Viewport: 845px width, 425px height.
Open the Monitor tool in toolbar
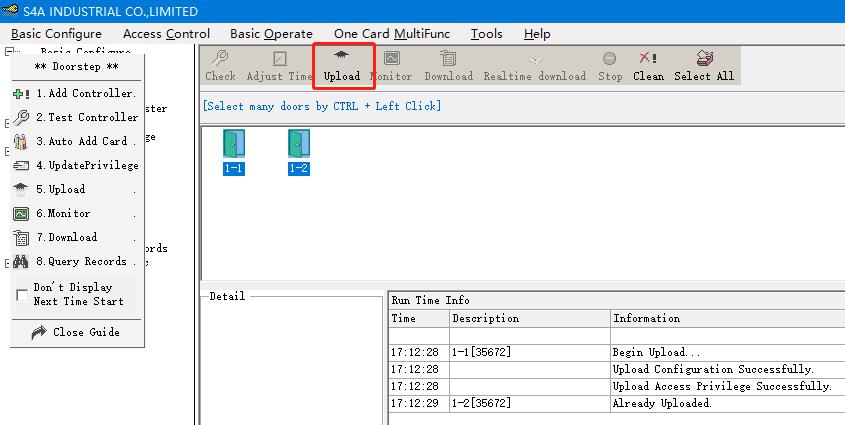tap(391, 66)
